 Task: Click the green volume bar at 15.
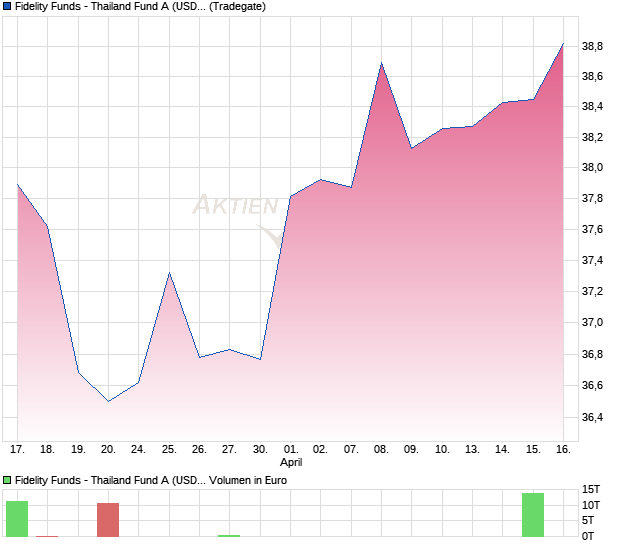coord(533,514)
